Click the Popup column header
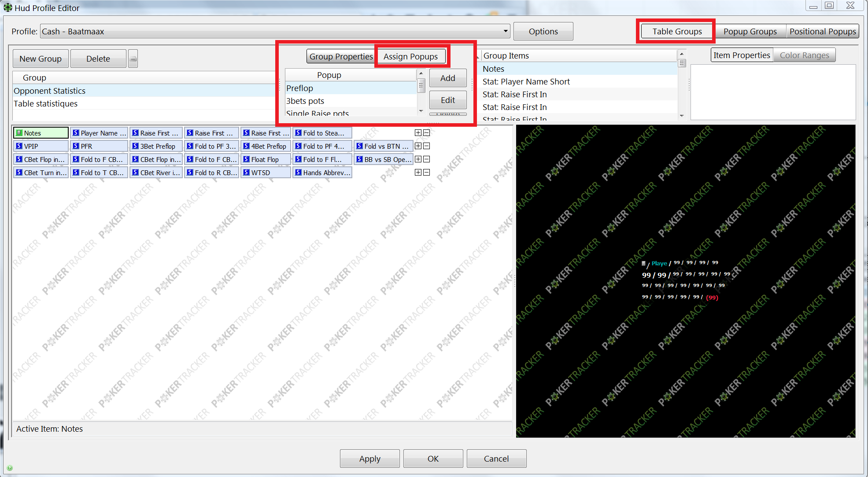Screen dimensions: 868x477 pyautogui.click(x=351, y=75)
